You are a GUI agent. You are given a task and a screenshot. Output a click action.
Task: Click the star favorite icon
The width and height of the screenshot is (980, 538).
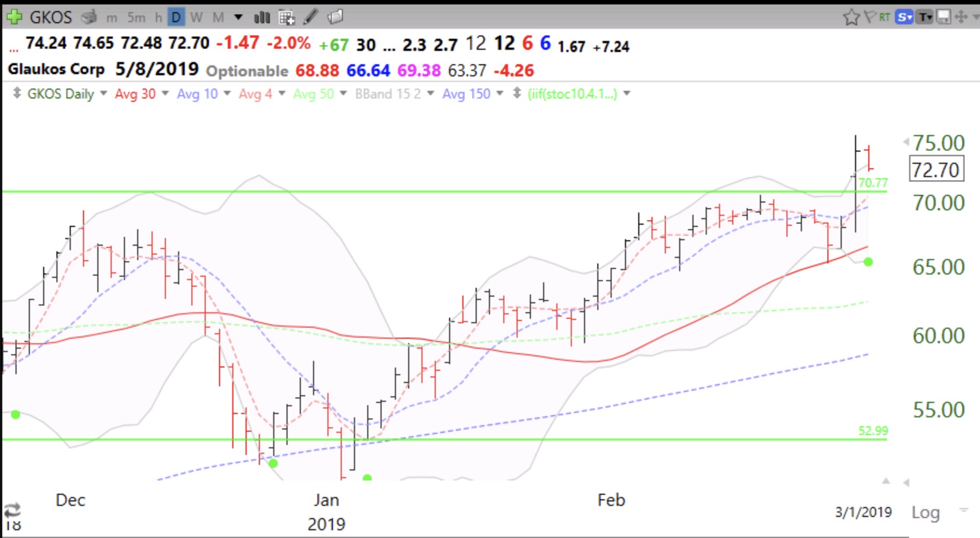pos(851,18)
